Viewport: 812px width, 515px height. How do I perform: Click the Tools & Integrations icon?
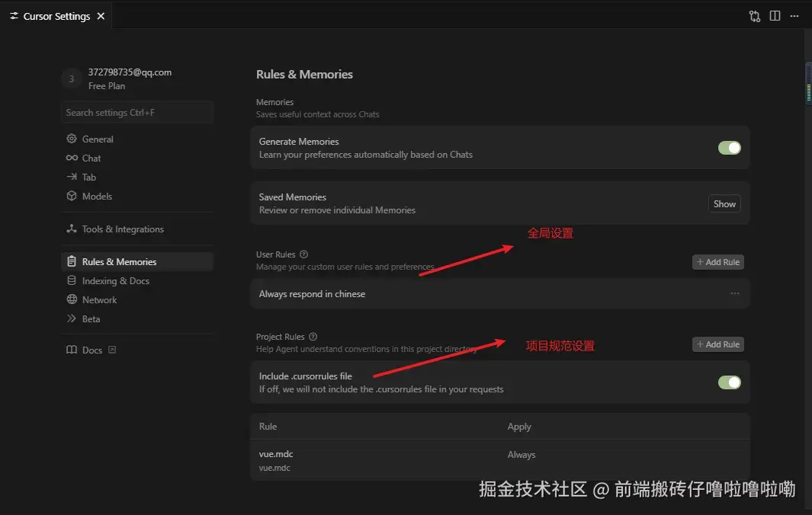(72, 229)
